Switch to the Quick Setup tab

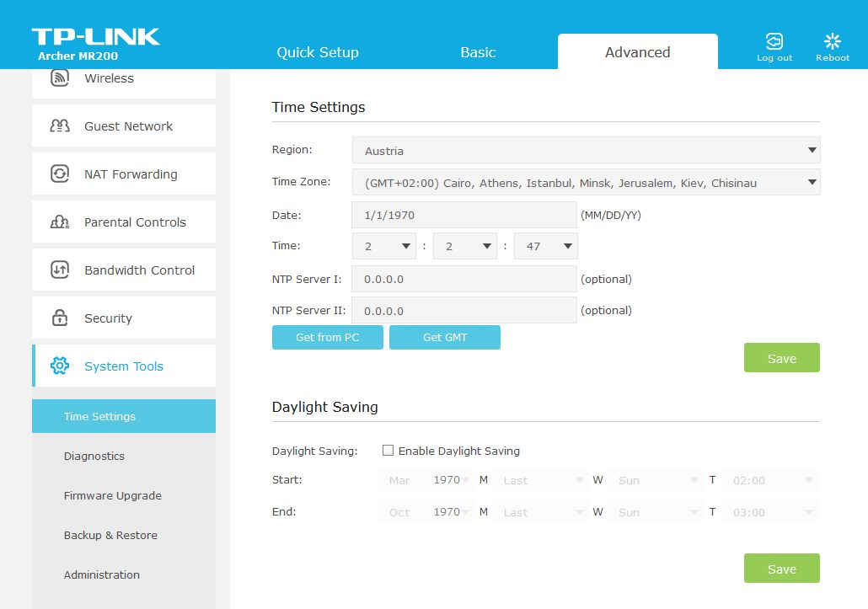[x=318, y=52]
